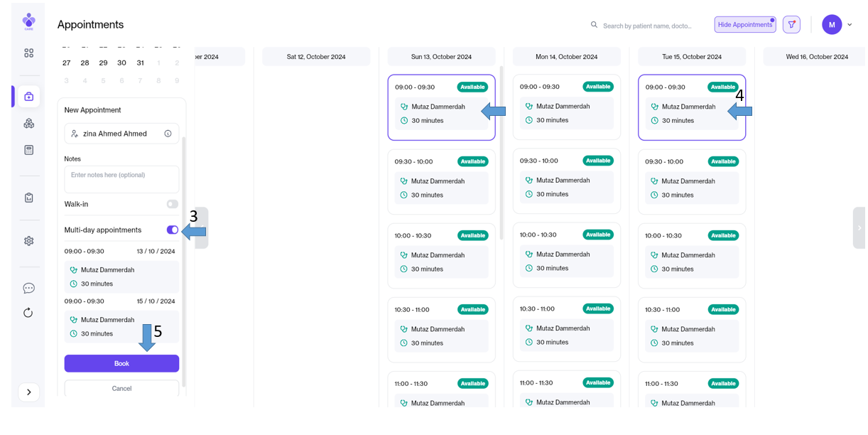Click the info icon beside zina Ahmed Ahmed
868x435 pixels.
click(168, 134)
